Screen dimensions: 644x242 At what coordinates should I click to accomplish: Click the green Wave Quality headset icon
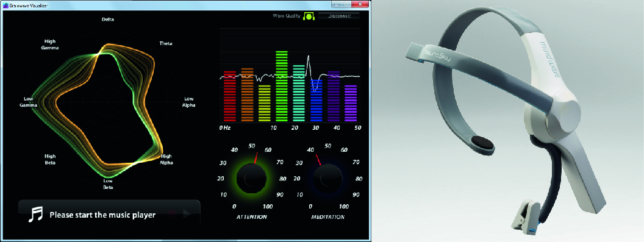pos(309,16)
